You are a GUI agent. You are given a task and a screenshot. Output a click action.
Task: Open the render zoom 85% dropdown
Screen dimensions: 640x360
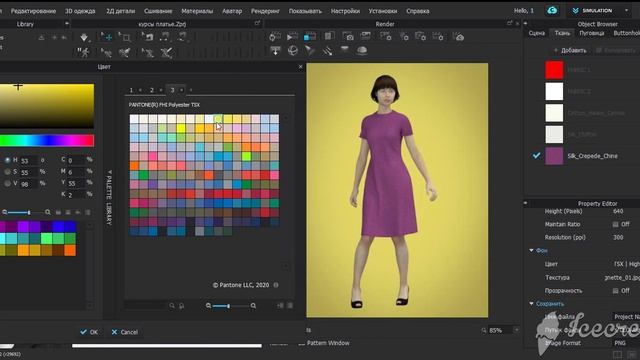click(x=517, y=330)
